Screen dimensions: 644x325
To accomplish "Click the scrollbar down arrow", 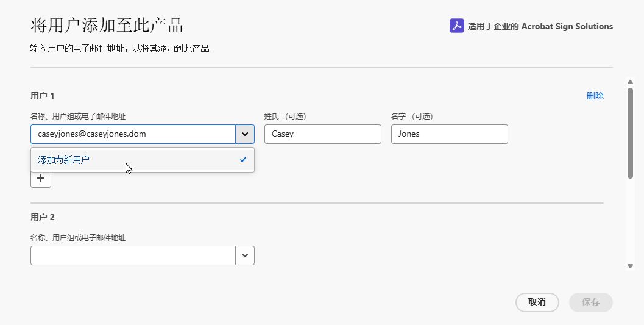I will point(630,266).
